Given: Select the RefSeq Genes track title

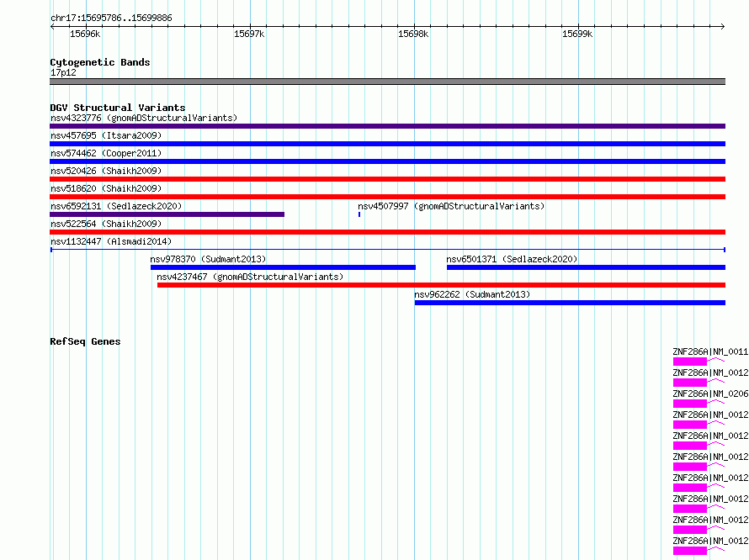Looking at the screenshot, I should click(x=85, y=341).
